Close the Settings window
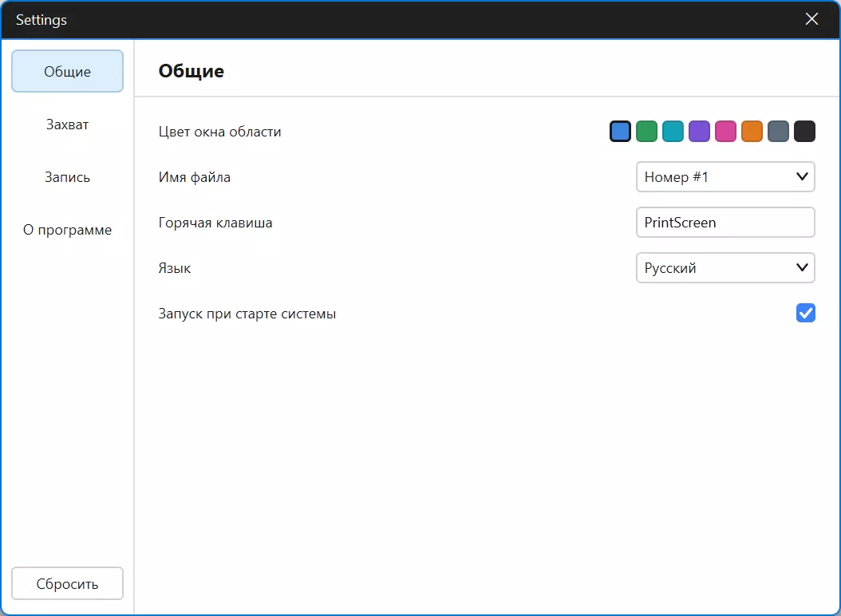The height and width of the screenshot is (616, 841). pos(811,19)
